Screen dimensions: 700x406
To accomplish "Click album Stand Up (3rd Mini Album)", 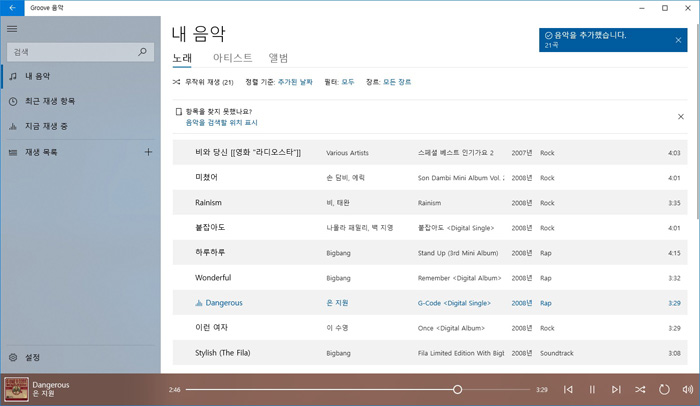I will click(x=458, y=253).
